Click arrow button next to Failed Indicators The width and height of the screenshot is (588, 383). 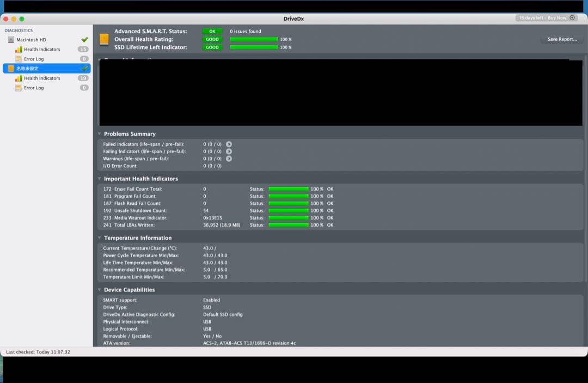coord(229,144)
